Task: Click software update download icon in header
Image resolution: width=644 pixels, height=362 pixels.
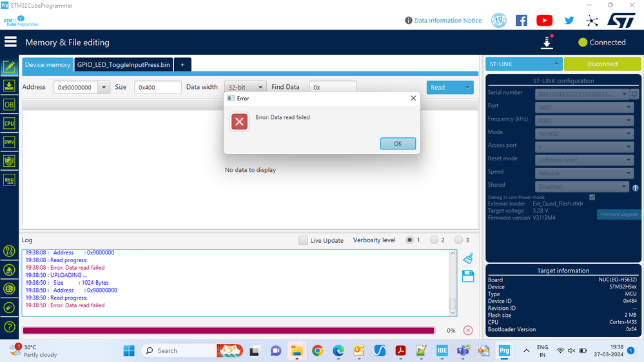Action: [547, 42]
